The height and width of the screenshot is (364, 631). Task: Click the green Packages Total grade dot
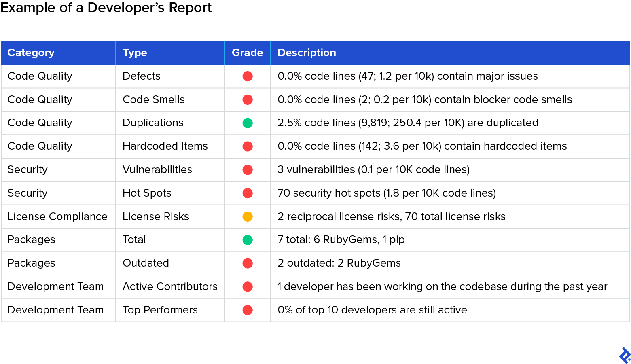(x=247, y=239)
